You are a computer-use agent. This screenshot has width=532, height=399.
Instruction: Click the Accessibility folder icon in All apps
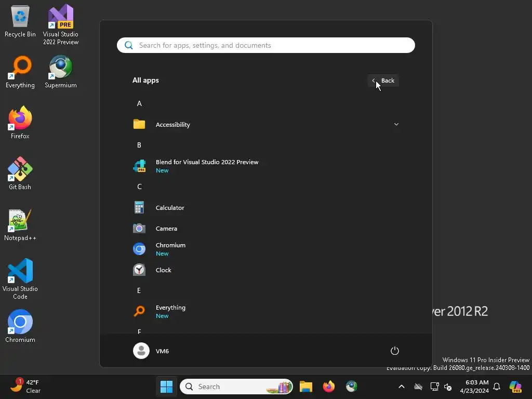(139, 125)
